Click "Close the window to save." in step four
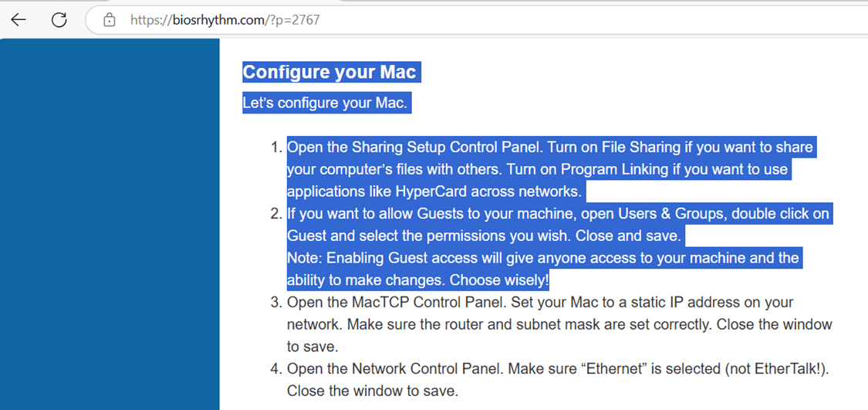The height and width of the screenshot is (410, 868). pos(373,391)
